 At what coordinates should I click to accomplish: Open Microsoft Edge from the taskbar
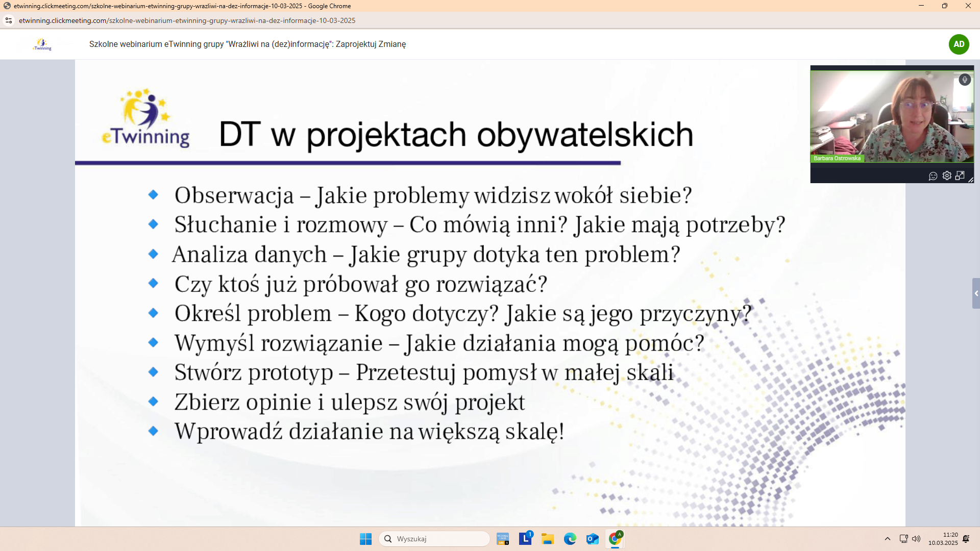[x=570, y=539]
